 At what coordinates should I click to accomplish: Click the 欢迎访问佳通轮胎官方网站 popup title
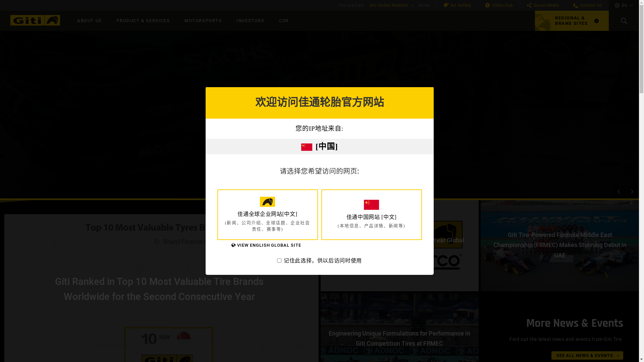click(x=319, y=102)
